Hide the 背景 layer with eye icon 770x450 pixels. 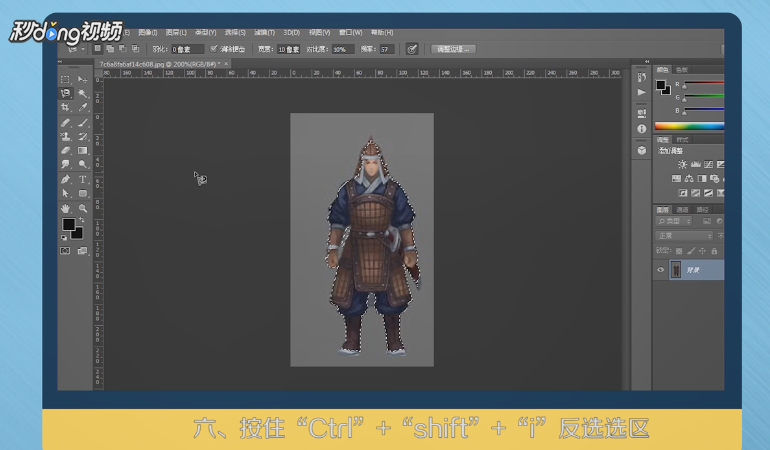coord(660,270)
